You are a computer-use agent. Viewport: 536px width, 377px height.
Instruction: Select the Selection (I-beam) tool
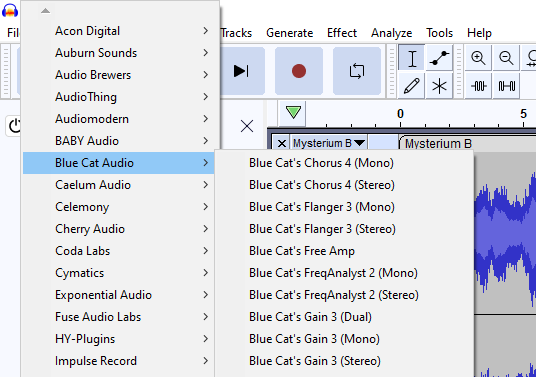point(412,58)
